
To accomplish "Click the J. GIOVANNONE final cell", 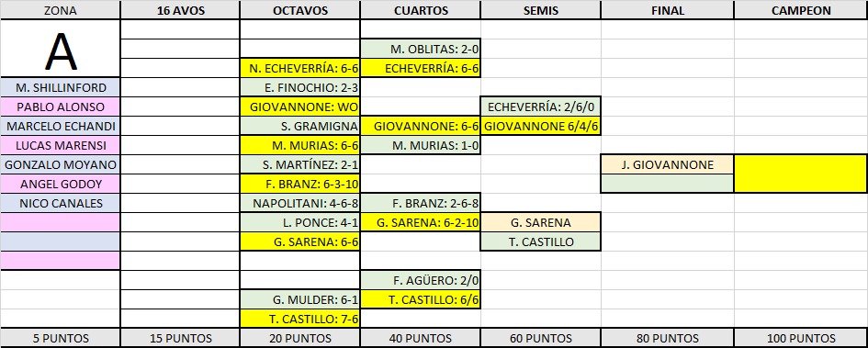I will 668,164.
